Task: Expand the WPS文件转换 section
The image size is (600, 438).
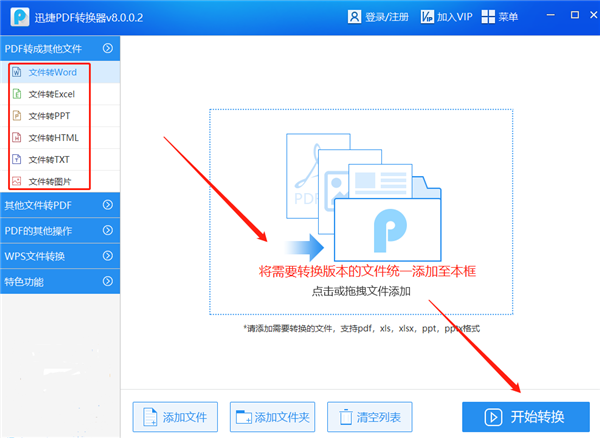Action: click(60, 256)
